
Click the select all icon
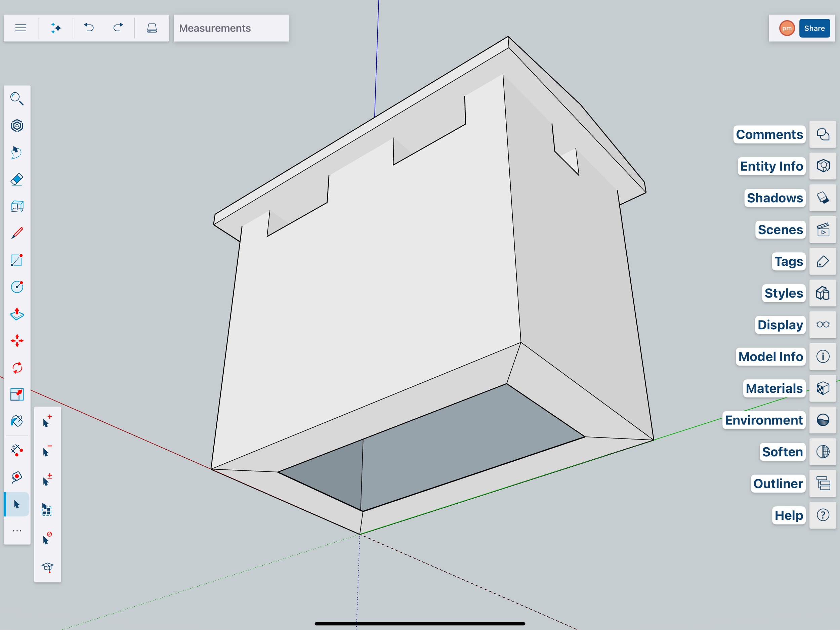[x=47, y=510]
